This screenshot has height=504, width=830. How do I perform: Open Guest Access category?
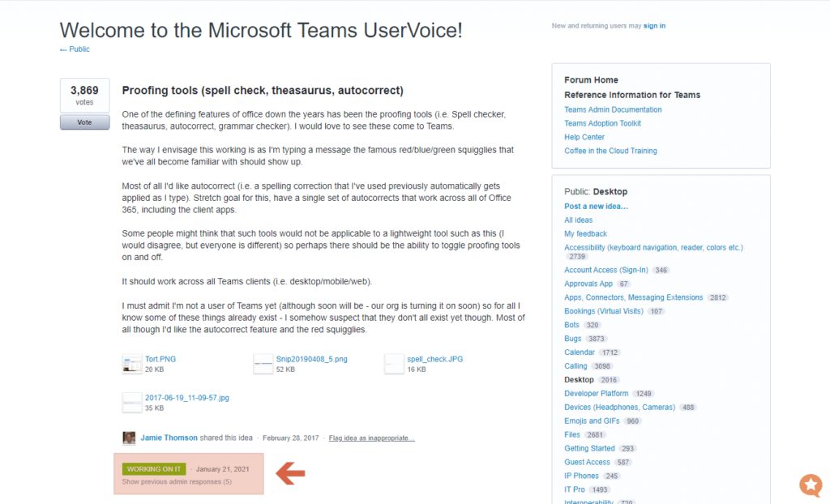coord(587,463)
